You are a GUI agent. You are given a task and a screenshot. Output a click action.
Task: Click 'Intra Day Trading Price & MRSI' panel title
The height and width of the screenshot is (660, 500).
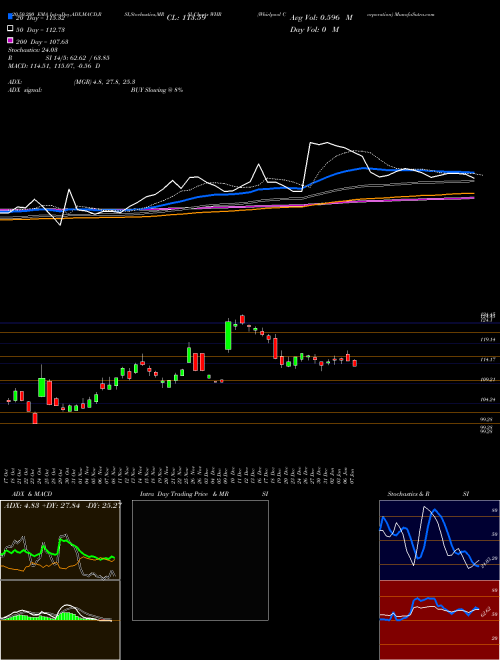point(204,494)
